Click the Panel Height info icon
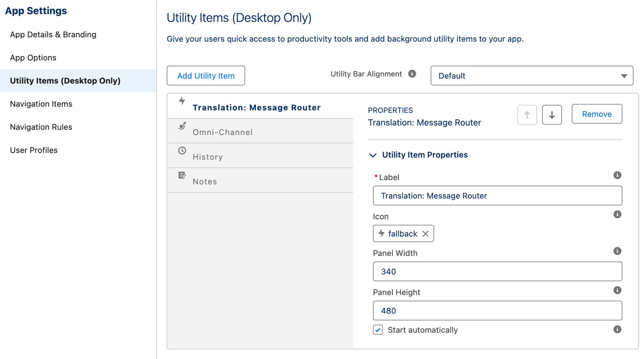644x359 pixels. tap(617, 290)
